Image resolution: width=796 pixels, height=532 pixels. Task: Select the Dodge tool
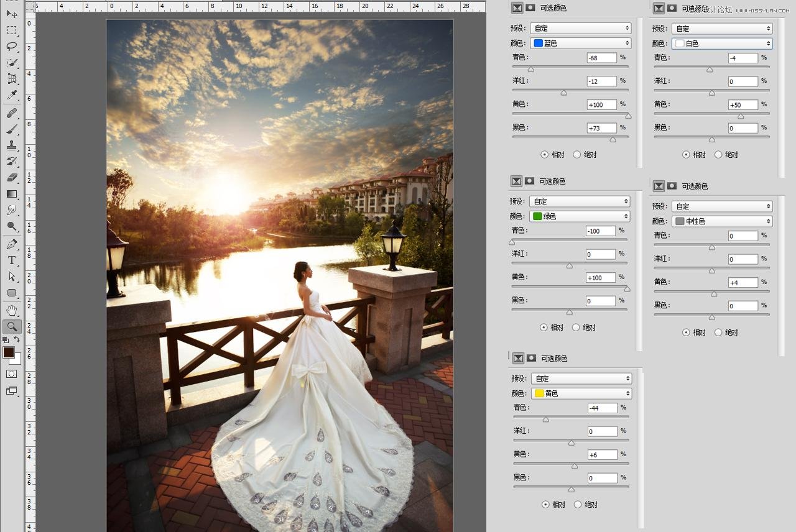[12, 226]
